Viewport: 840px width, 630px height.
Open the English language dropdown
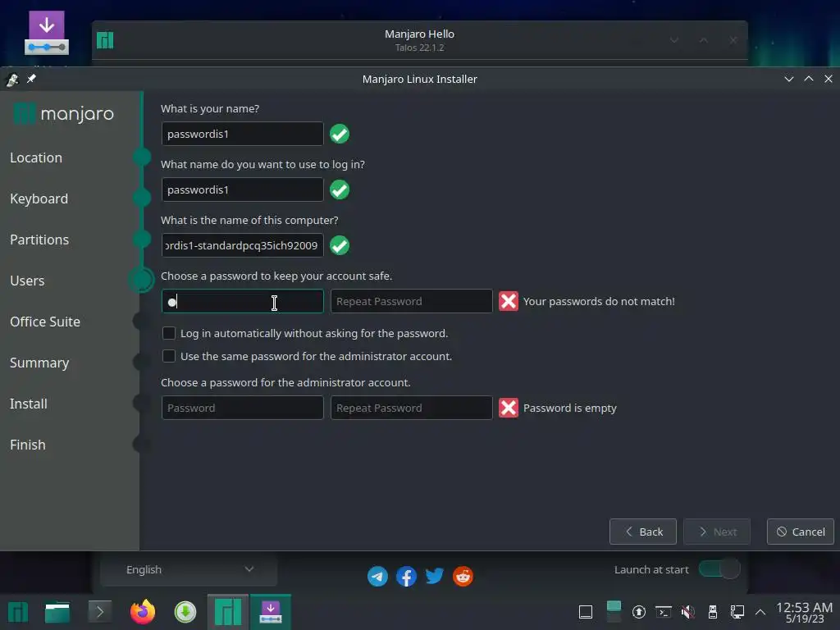(x=189, y=569)
